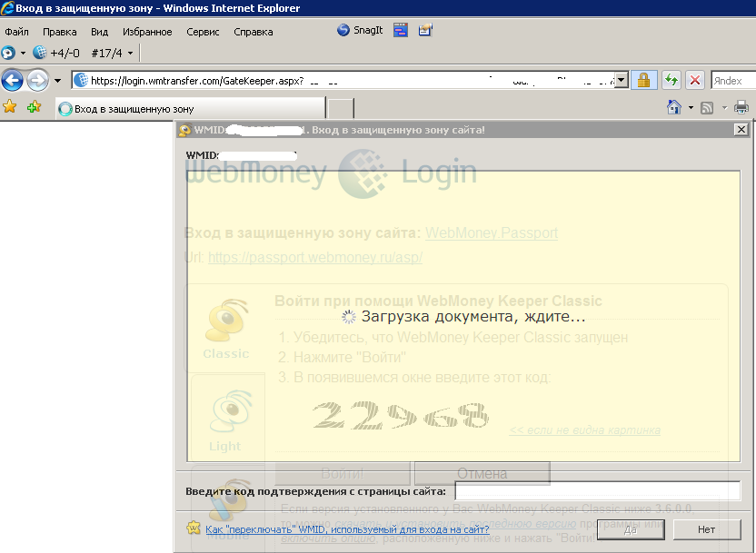Expand the feeds dropdown arrow
The image size is (756, 553).
click(x=724, y=107)
